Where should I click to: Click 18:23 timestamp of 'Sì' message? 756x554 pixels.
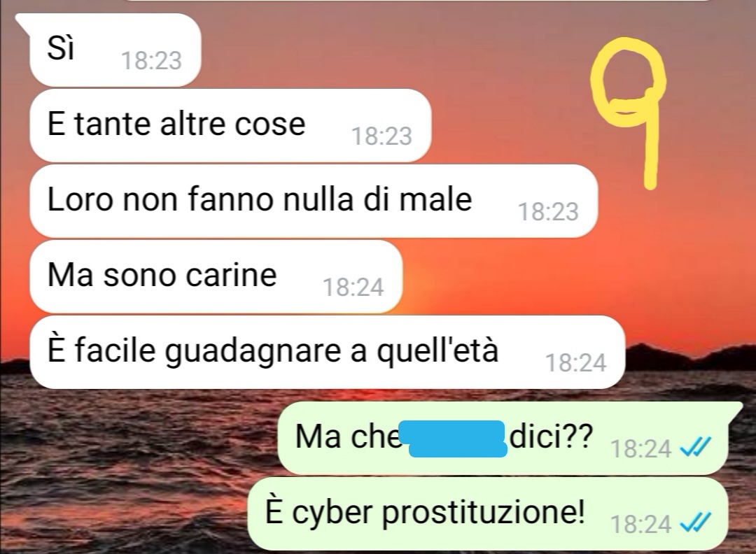coord(151,61)
